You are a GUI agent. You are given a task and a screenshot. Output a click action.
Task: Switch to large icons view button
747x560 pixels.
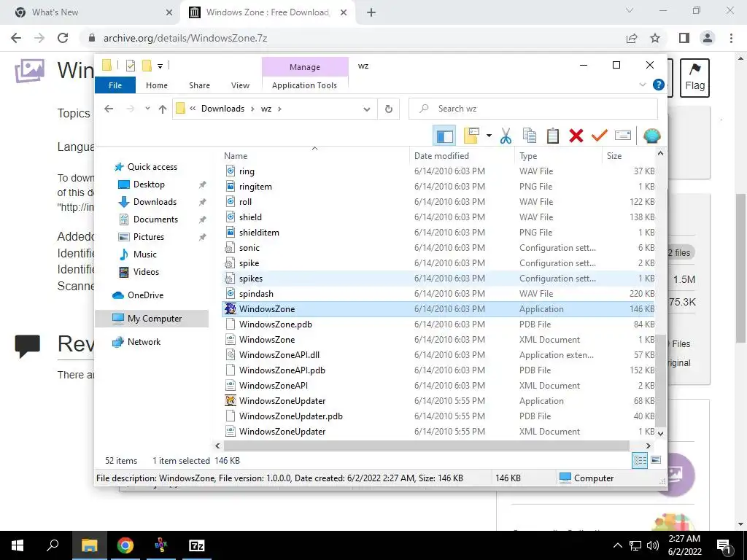tap(656, 460)
